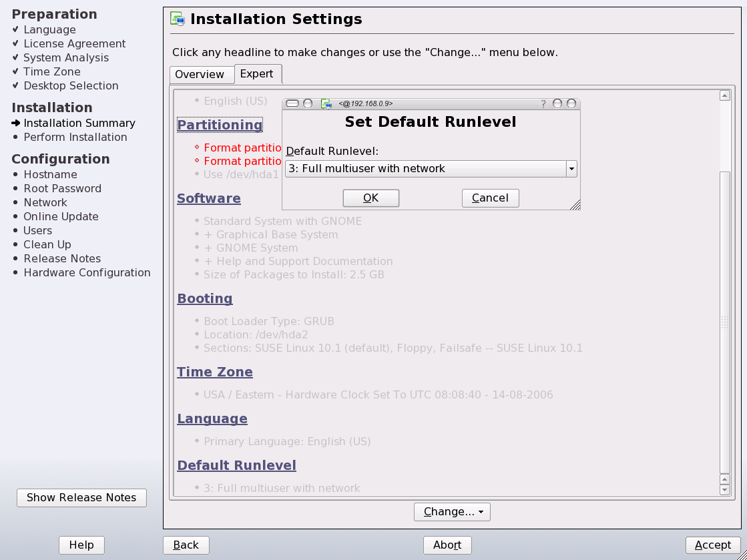The height and width of the screenshot is (560, 747).
Task: Expand the Change... menu button
Action: click(452, 512)
